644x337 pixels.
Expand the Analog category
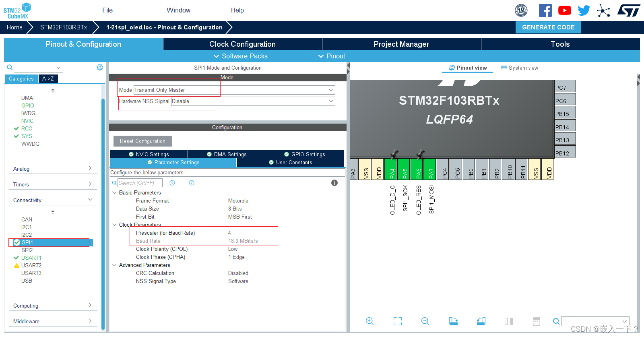[x=53, y=169]
